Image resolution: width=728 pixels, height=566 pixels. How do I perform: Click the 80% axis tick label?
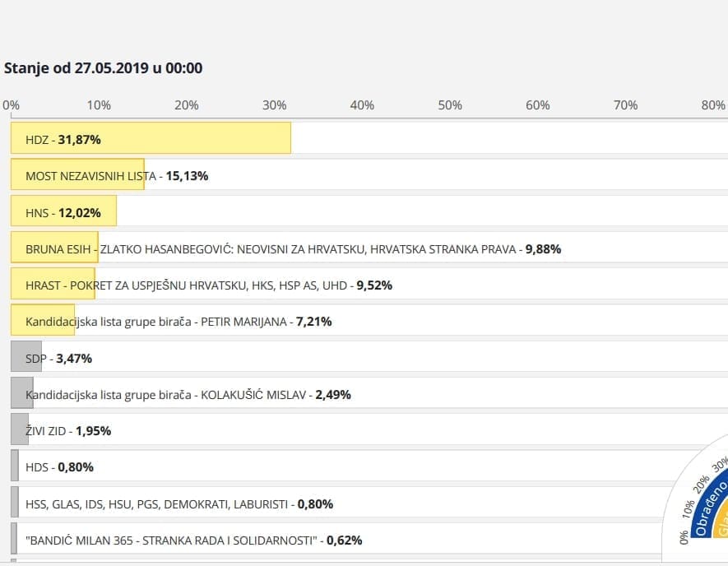point(712,105)
